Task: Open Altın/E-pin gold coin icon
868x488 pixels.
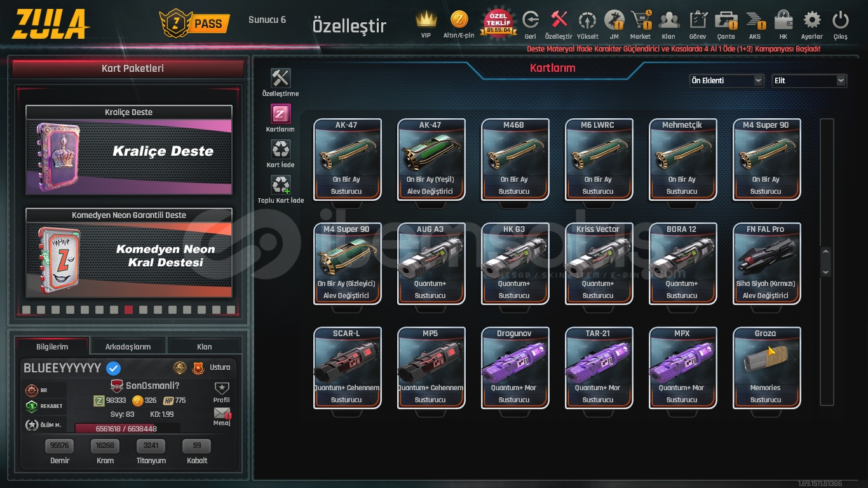Action: point(459,20)
